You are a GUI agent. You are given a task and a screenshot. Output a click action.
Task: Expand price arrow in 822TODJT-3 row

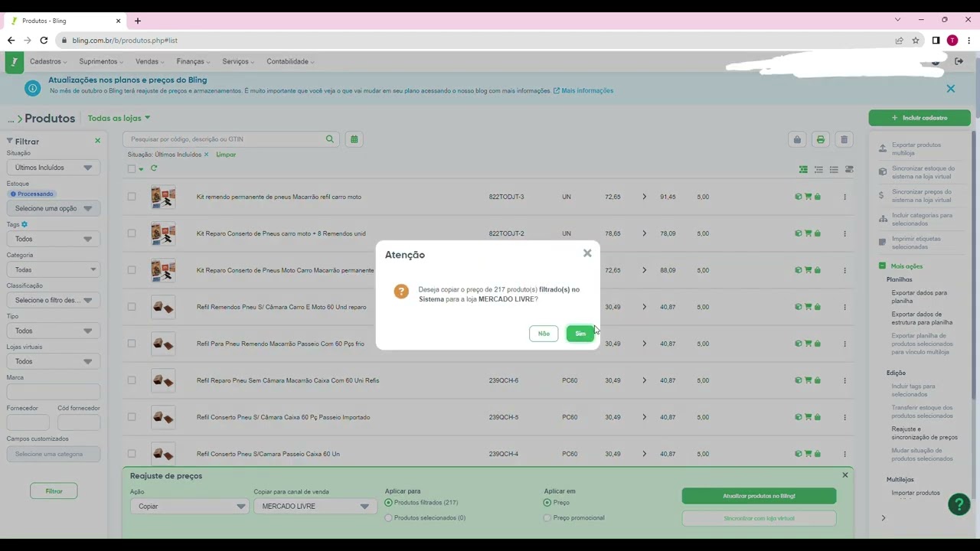tap(644, 197)
